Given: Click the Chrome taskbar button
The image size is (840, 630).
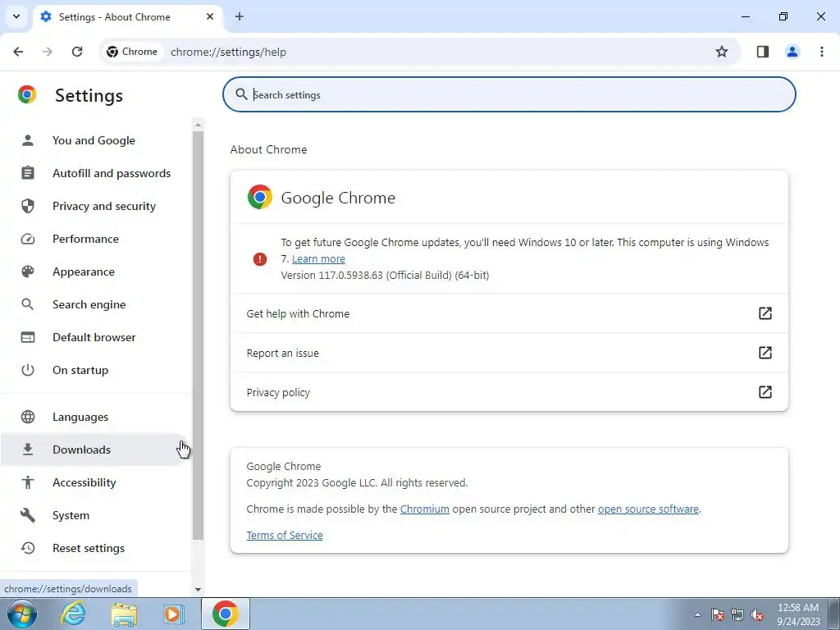Looking at the screenshot, I should point(226,614).
